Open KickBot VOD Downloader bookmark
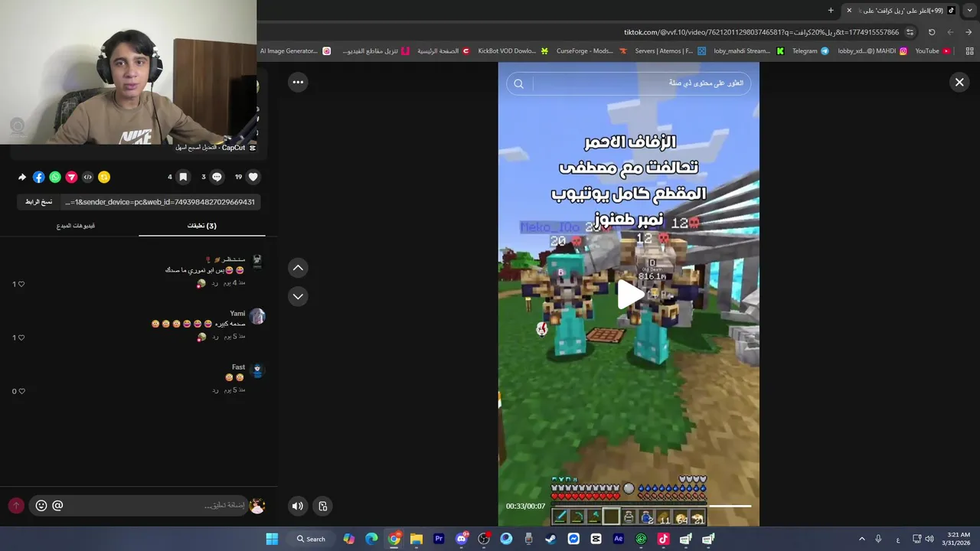The image size is (980, 551). pos(513,51)
